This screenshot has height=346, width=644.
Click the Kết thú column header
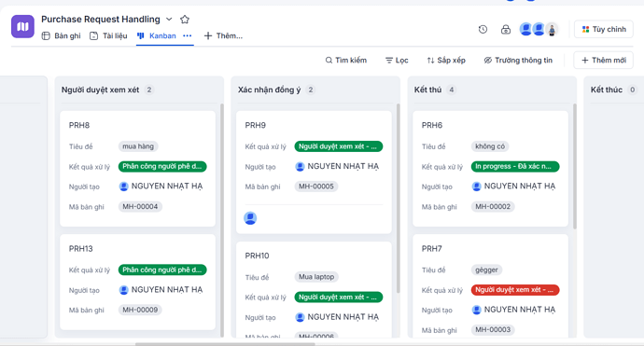[x=427, y=90]
